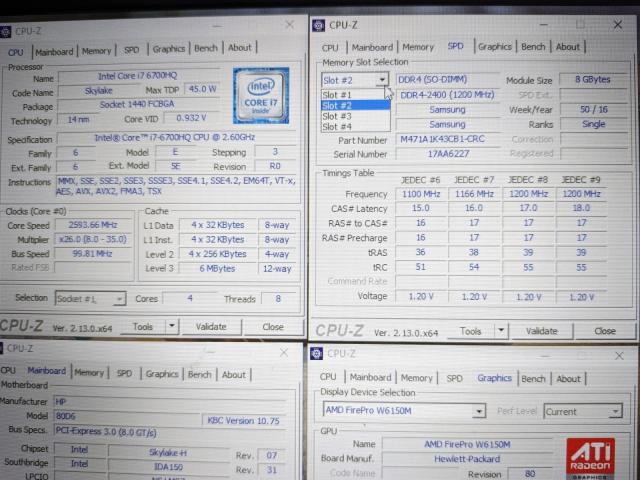This screenshot has width=640, height=480.
Task: Expand the AMD FirePro W6150M display device dropdown
Action: point(480,411)
